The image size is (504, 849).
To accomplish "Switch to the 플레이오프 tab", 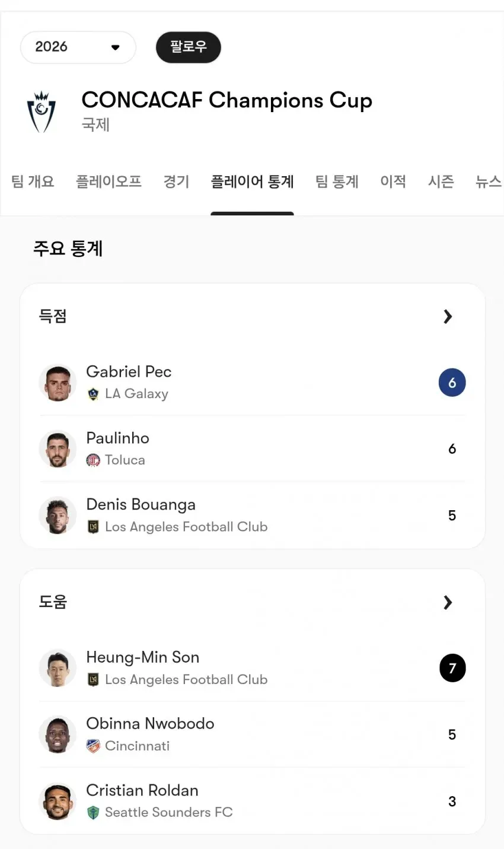I will (x=109, y=182).
